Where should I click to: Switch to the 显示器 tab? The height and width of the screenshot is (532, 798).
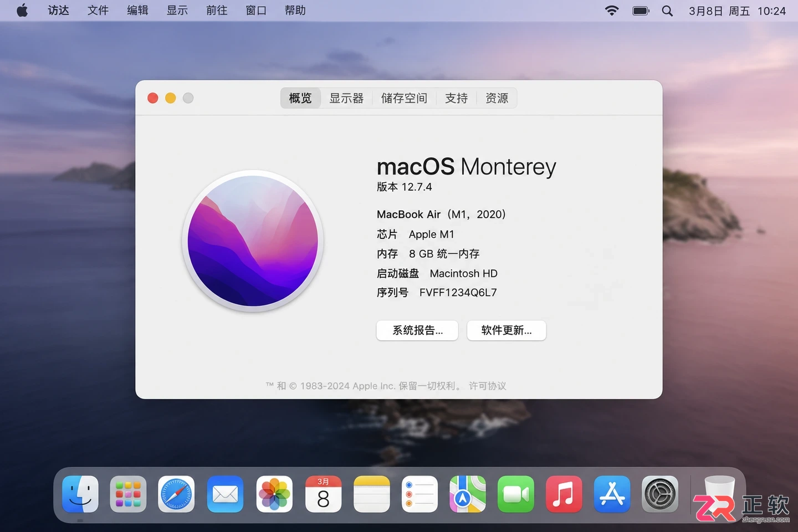pos(346,98)
